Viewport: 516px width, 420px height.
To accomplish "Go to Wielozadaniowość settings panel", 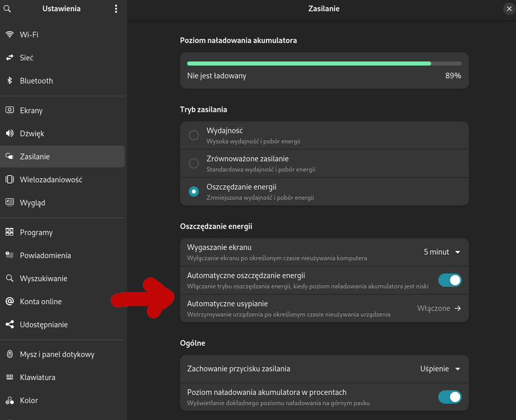I will click(x=51, y=180).
